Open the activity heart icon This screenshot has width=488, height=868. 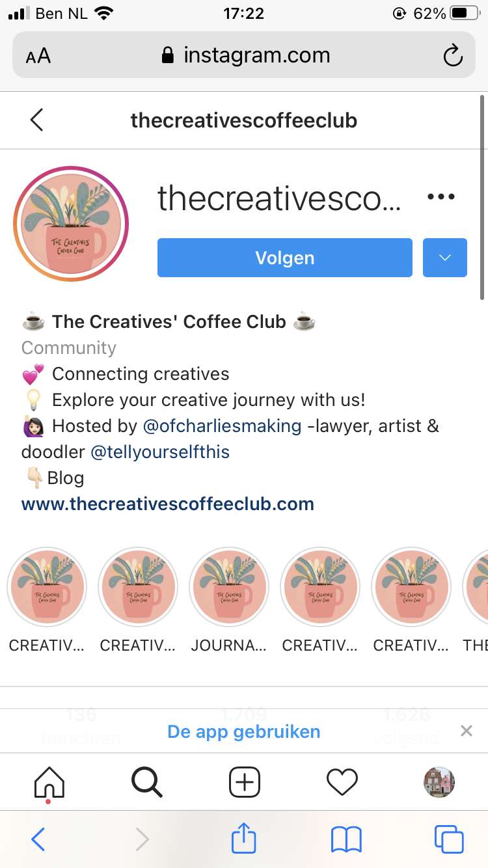coord(342,782)
